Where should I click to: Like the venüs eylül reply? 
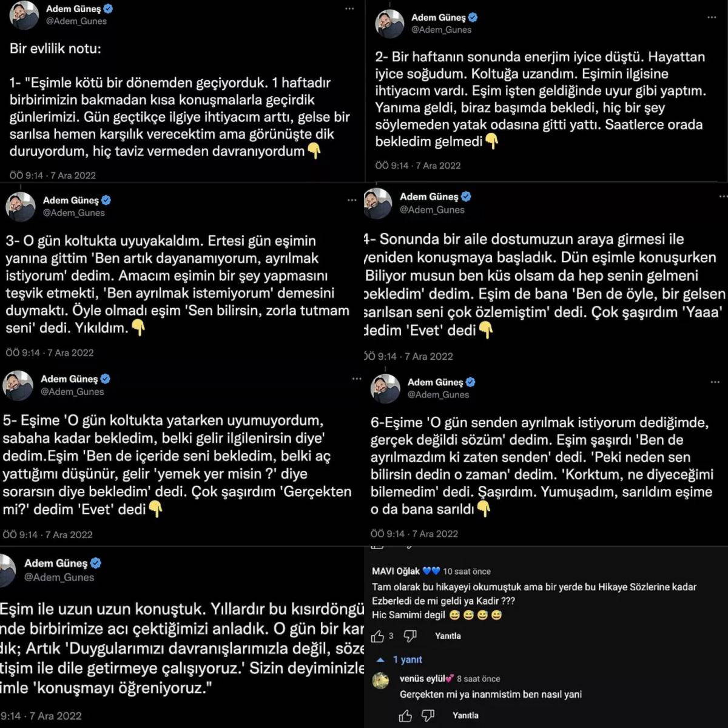click(x=405, y=716)
